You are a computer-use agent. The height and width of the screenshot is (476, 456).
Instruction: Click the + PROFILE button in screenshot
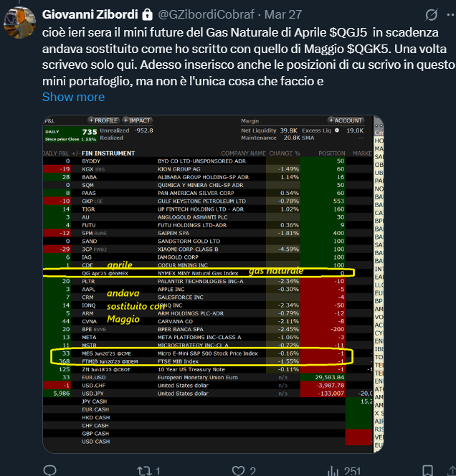(x=103, y=120)
